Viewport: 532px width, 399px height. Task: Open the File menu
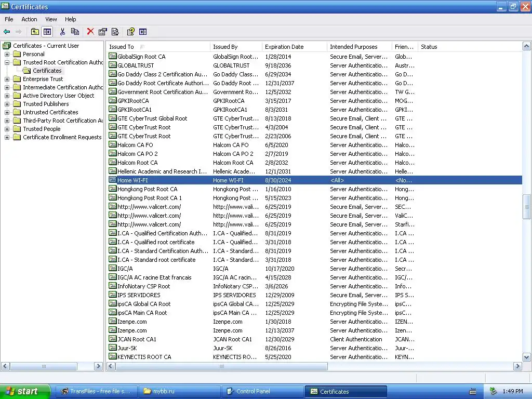point(9,19)
